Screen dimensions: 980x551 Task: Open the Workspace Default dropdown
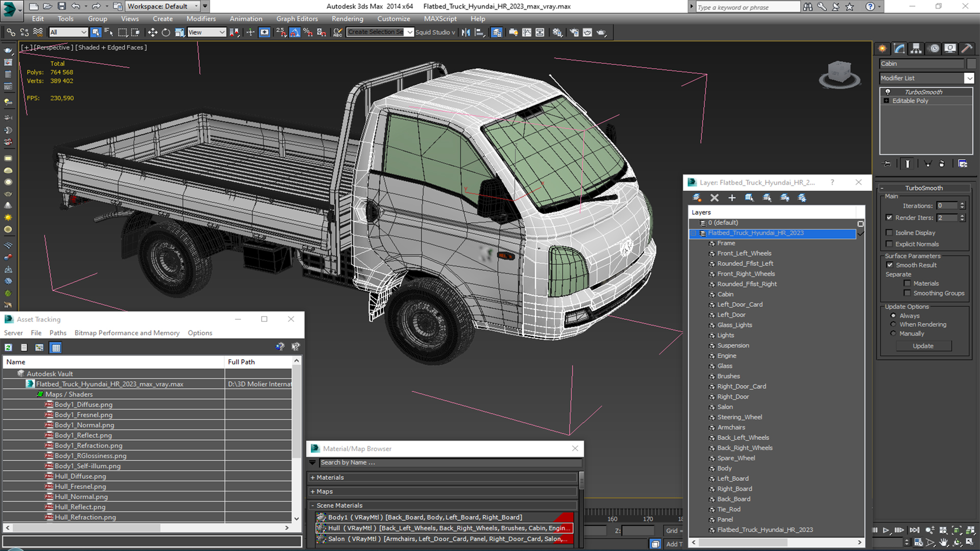pyautogui.click(x=163, y=6)
